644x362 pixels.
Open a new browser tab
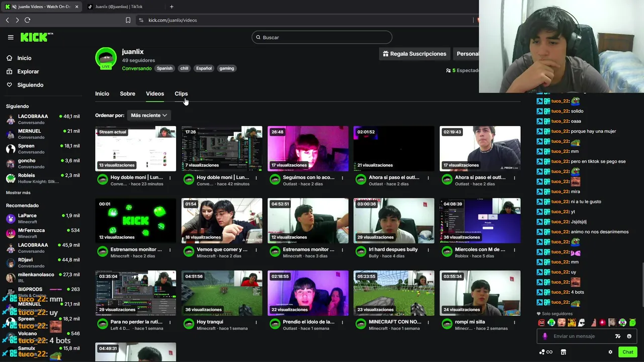click(172, 7)
